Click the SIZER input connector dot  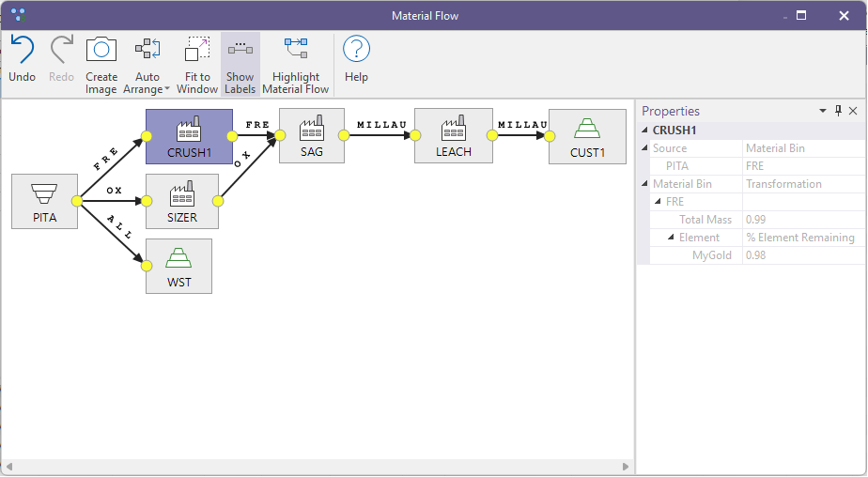coord(147,202)
